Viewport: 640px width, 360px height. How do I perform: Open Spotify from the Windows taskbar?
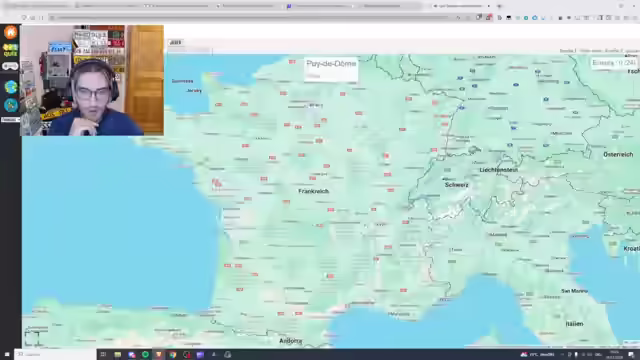[145, 355]
